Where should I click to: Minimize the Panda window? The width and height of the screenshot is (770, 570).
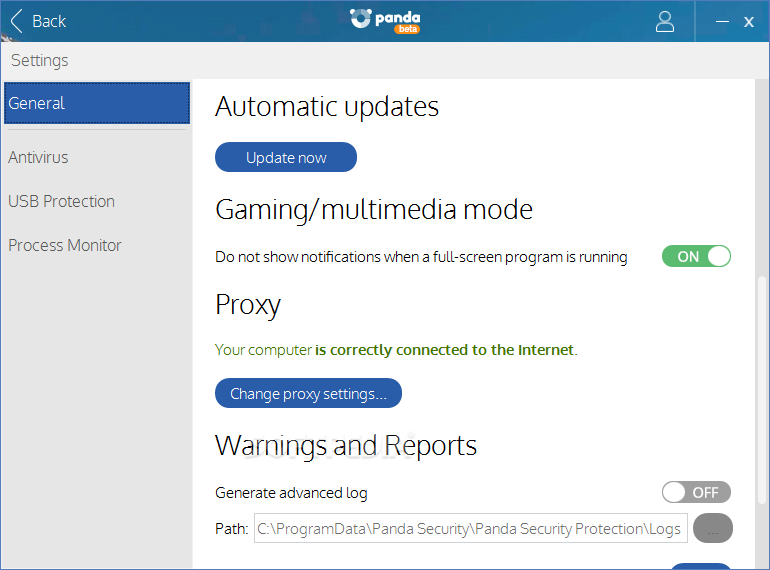(722, 22)
